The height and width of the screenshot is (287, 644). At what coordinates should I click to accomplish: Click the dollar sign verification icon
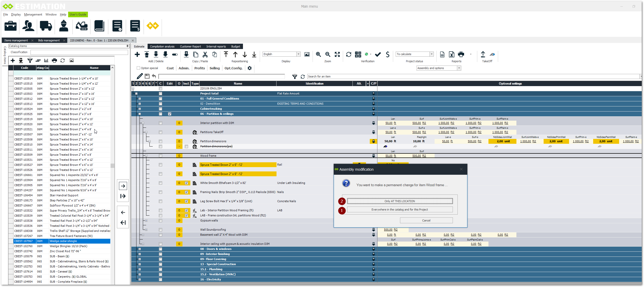click(x=387, y=54)
